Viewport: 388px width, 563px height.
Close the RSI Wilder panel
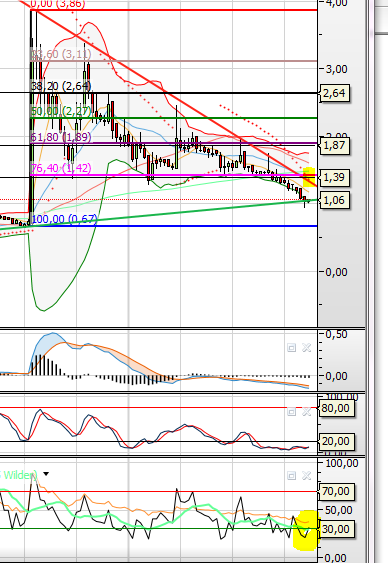[x=306, y=476]
